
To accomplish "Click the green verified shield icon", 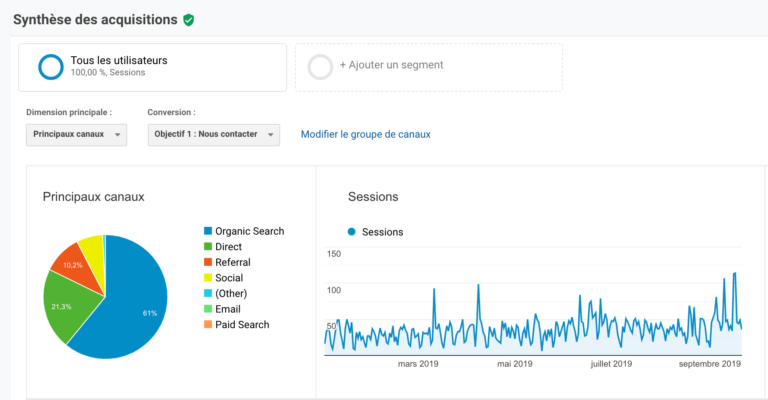I will tap(189, 20).
